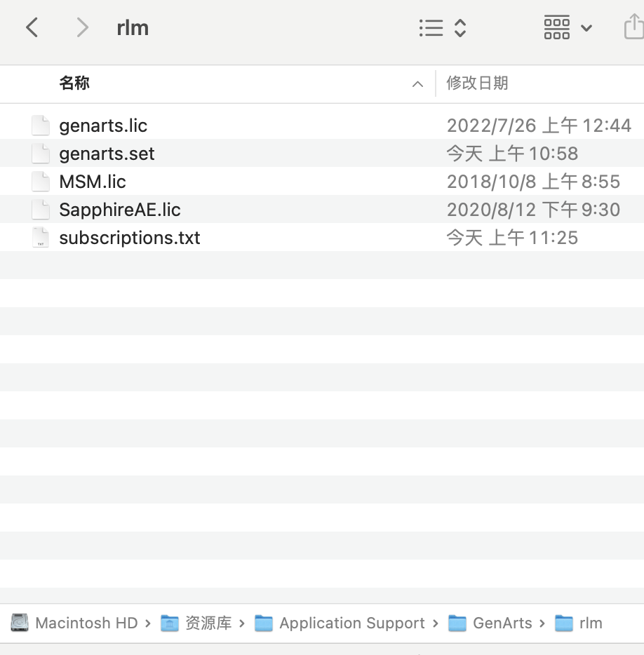Screen dimensions: 644x655
Task: Select the subscriptions.txt file name
Action: pyautogui.click(x=130, y=238)
